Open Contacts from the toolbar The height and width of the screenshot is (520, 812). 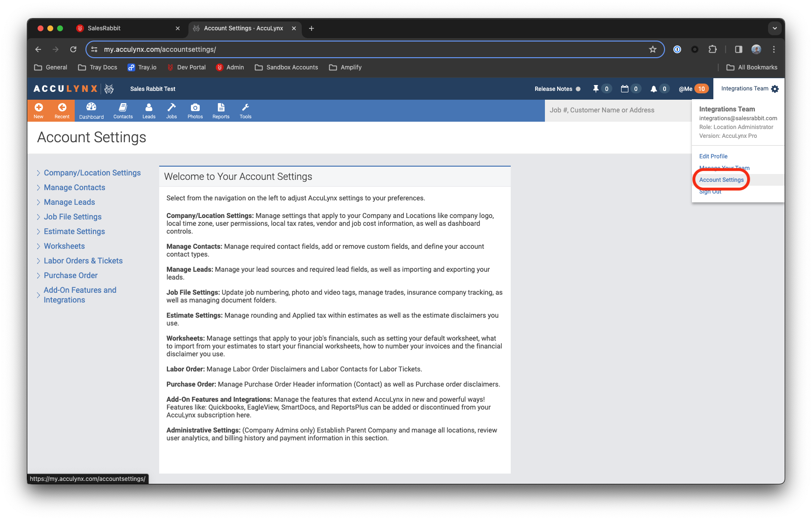pos(123,110)
